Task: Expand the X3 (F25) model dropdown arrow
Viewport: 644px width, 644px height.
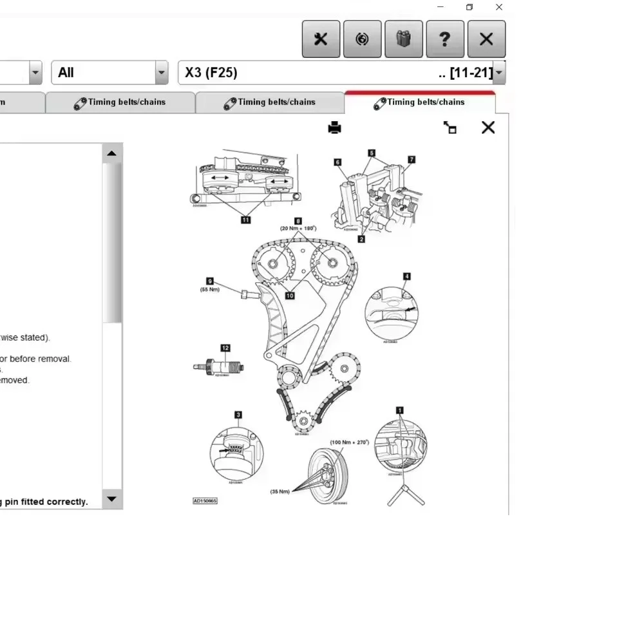Action: [499, 73]
